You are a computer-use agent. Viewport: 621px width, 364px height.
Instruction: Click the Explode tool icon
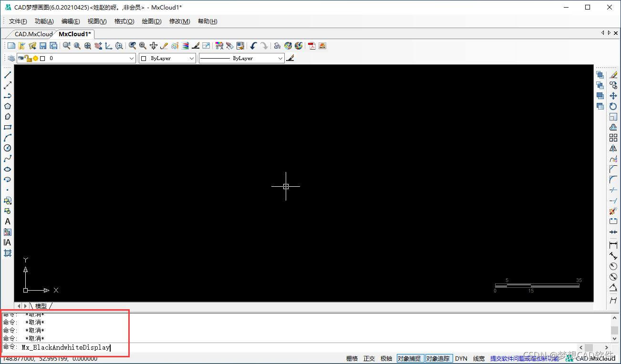tap(613, 211)
